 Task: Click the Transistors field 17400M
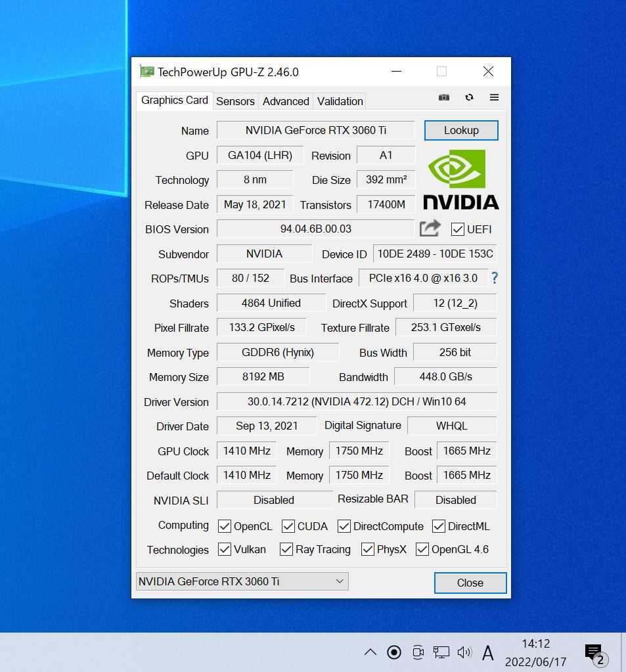click(x=386, y=204)
